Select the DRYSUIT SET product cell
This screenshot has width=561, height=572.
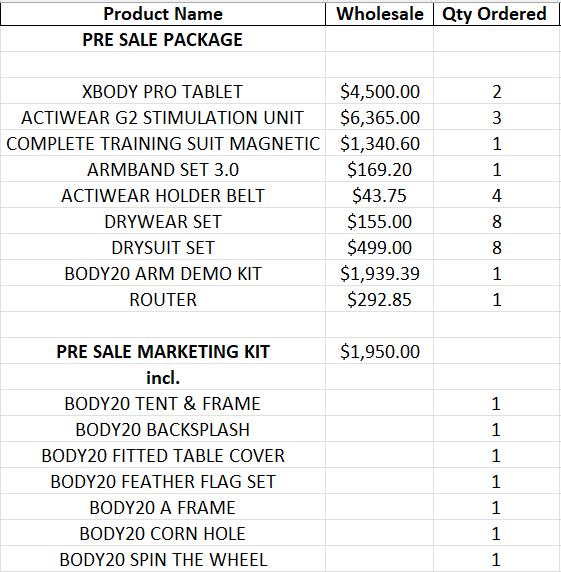[163, 247]
